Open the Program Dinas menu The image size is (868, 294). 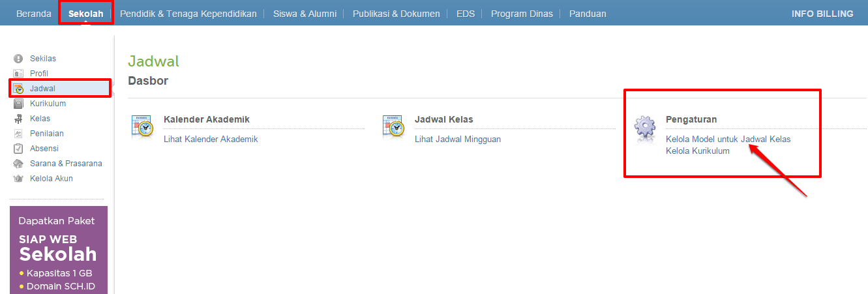(x=522, y=14)
